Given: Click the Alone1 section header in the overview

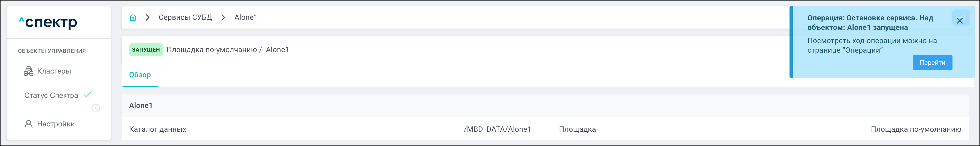Looking at the screenshot, I should 141,106.
